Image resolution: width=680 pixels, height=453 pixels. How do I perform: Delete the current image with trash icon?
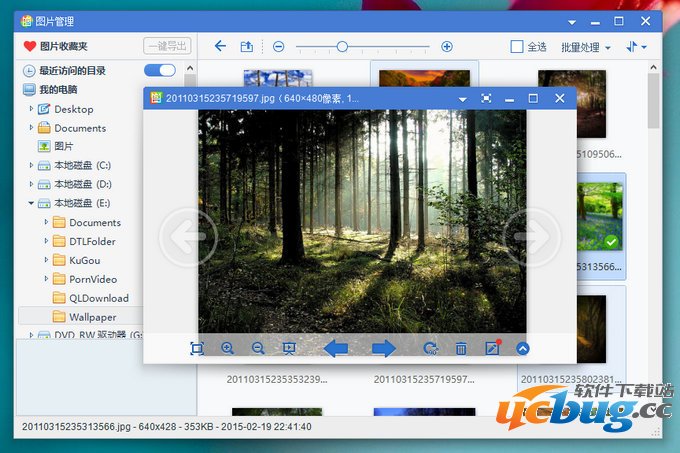(461, 348)
